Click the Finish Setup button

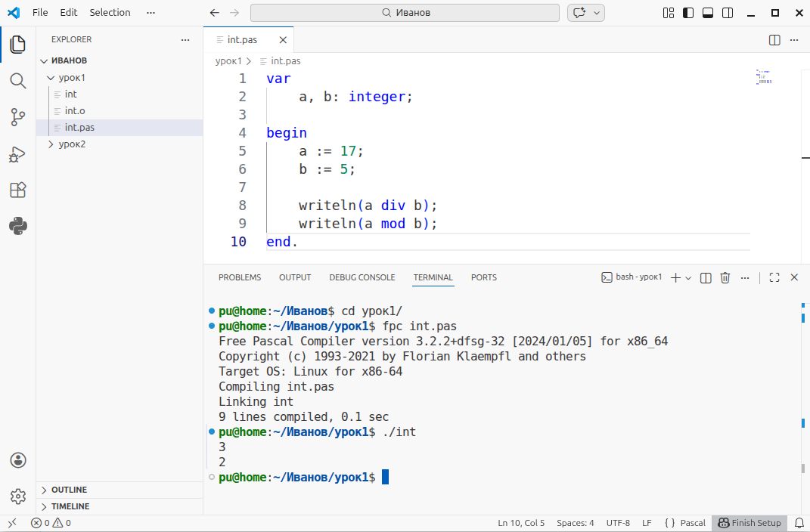click(749, 523)
